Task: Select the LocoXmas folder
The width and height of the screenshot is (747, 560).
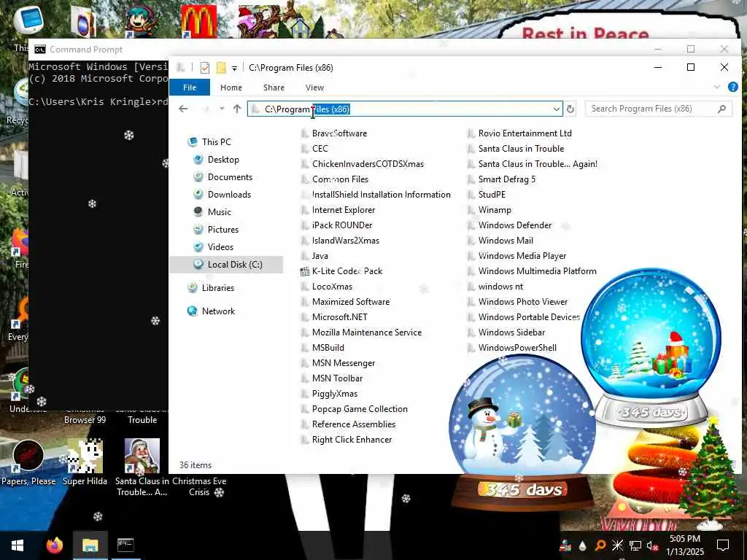Action: coord(332,287)
